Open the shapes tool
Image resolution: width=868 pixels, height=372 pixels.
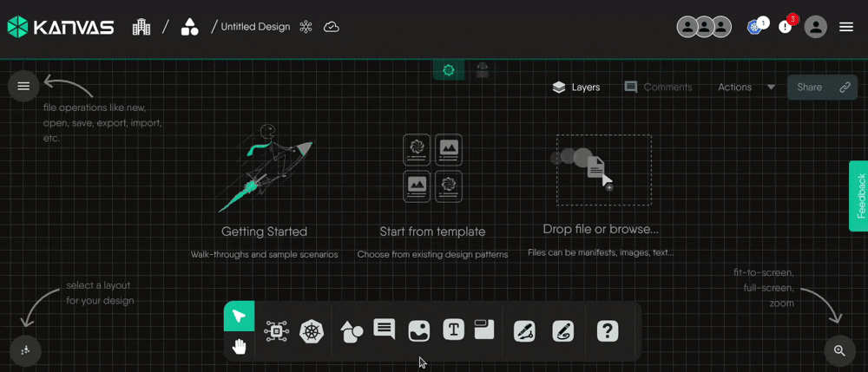click(x=352, y=331)
